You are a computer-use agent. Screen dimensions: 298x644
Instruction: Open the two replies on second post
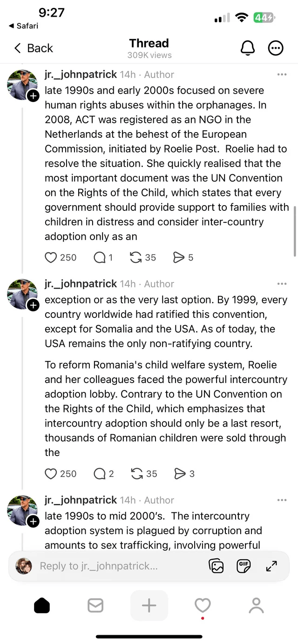(x=99, y=474)
